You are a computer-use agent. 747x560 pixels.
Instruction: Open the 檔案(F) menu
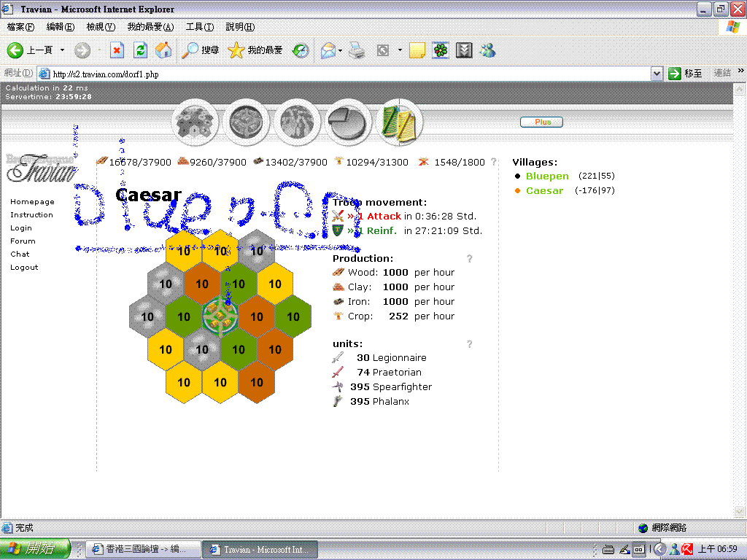pyautogui.click(x=20, y=27)
